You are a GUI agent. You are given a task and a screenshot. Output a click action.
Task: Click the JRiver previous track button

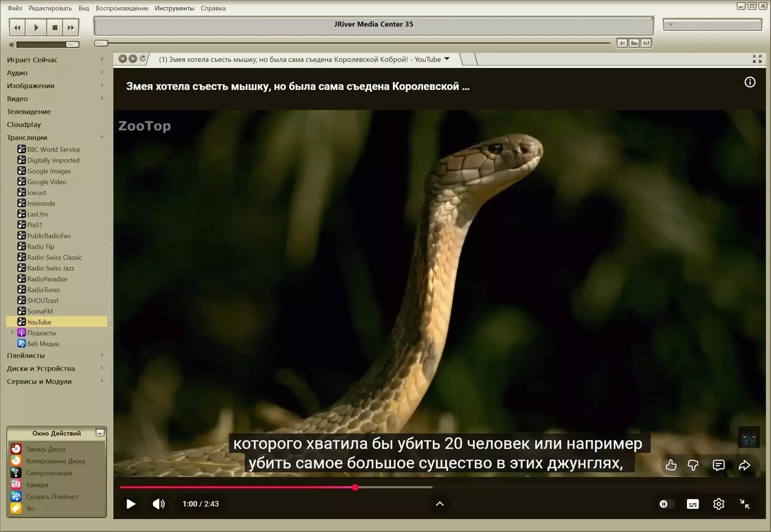pyautogui.click(x=17, y=28)
